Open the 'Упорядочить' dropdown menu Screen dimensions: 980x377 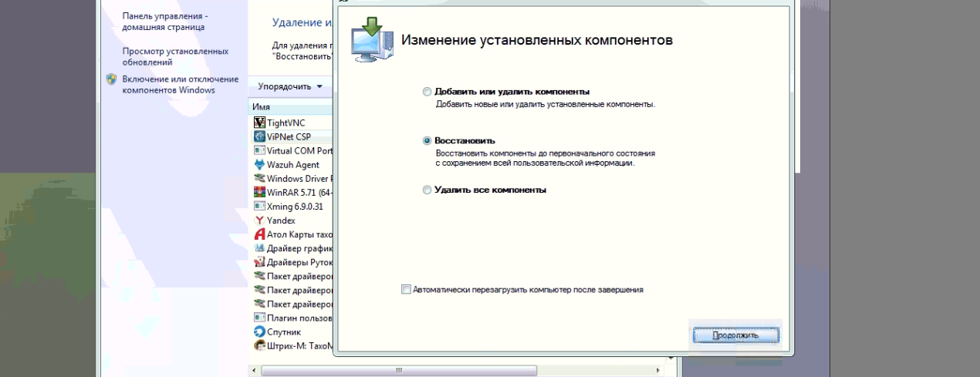[290, 86]
